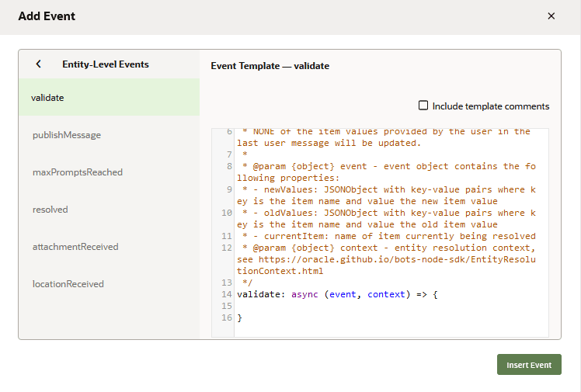Click the 'Include template comments' label text
Viewport: 581px width, 392px height.
(x=490, y=106)
